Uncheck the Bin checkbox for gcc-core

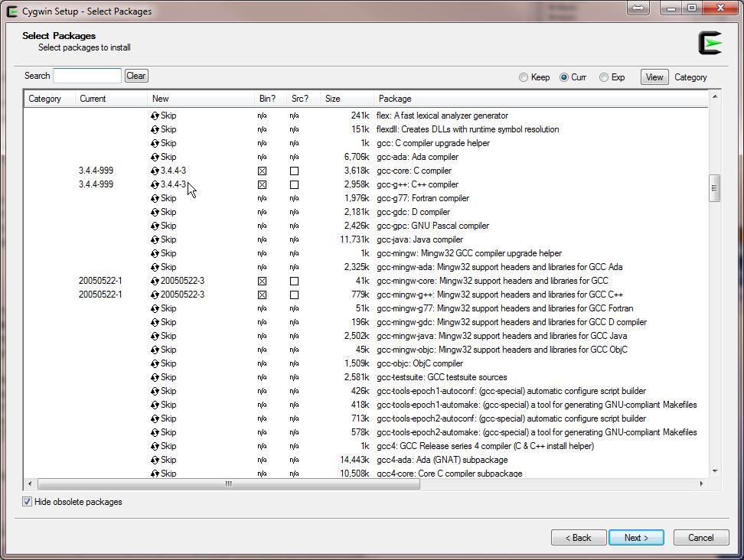(x=262, y=171)
